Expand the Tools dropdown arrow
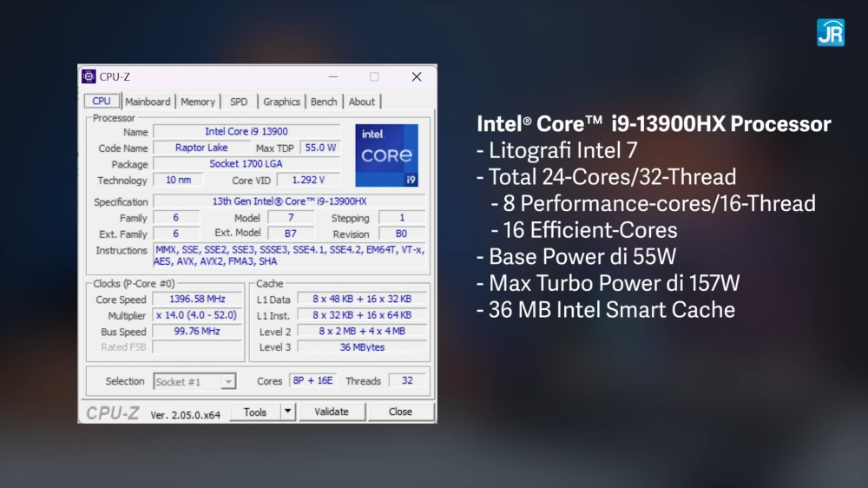The width and height of the screenshot is (868, 488). pos(288,412)
